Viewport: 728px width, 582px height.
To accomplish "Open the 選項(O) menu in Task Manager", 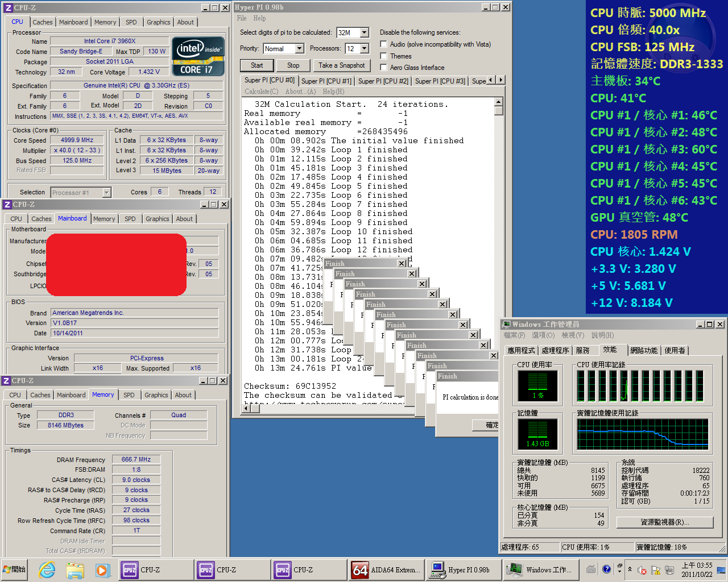I will point(543,335).
